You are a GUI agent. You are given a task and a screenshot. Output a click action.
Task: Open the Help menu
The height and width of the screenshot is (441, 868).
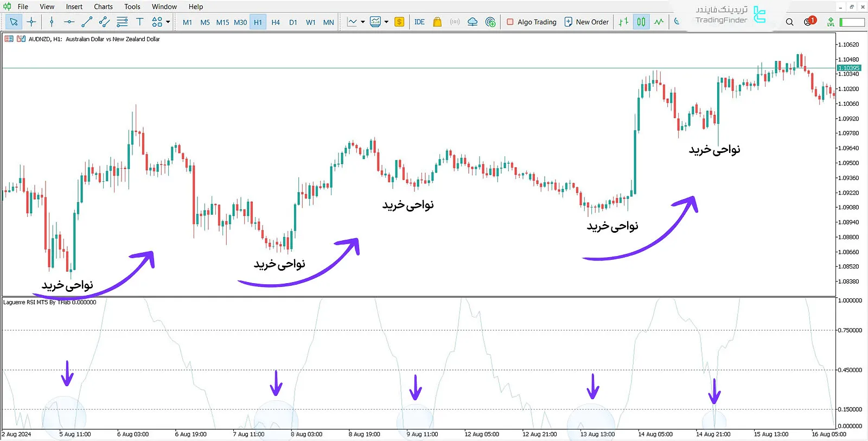196,7
